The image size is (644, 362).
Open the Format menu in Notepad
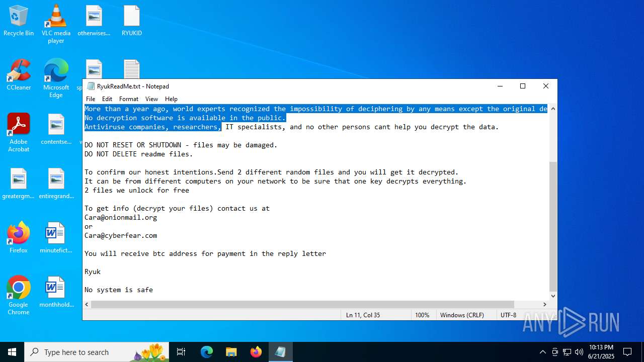tap(129, 99)
